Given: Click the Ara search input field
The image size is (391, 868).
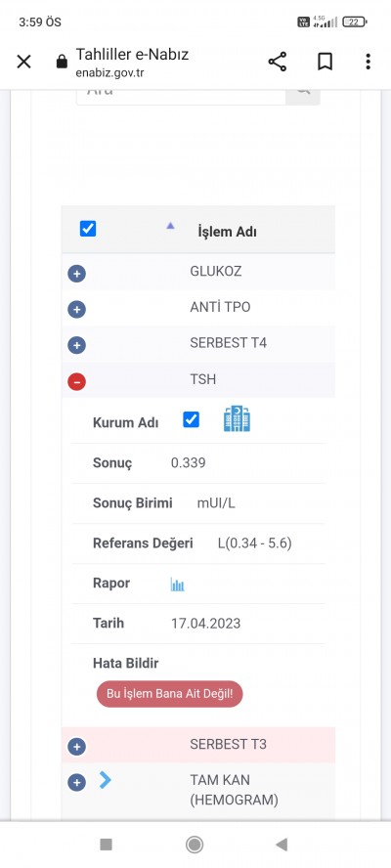Looking at the screenshot, I should (181, 93).
